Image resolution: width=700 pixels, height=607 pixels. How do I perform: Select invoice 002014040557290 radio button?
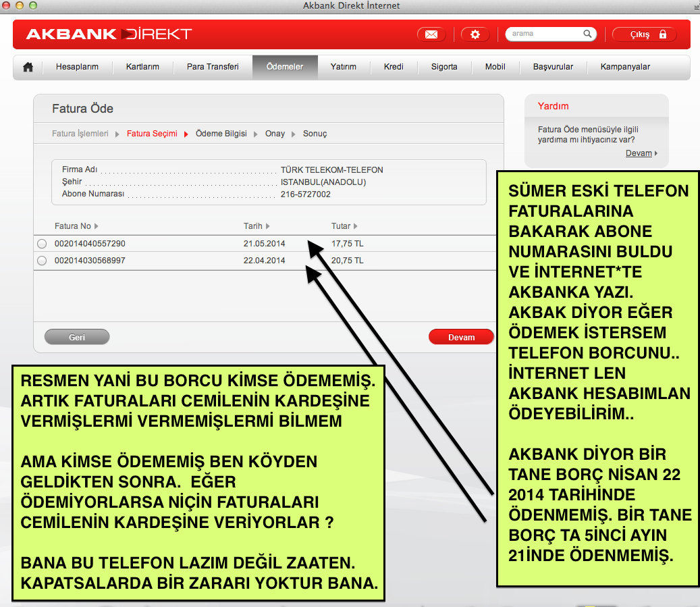click(x=42, y=244)
